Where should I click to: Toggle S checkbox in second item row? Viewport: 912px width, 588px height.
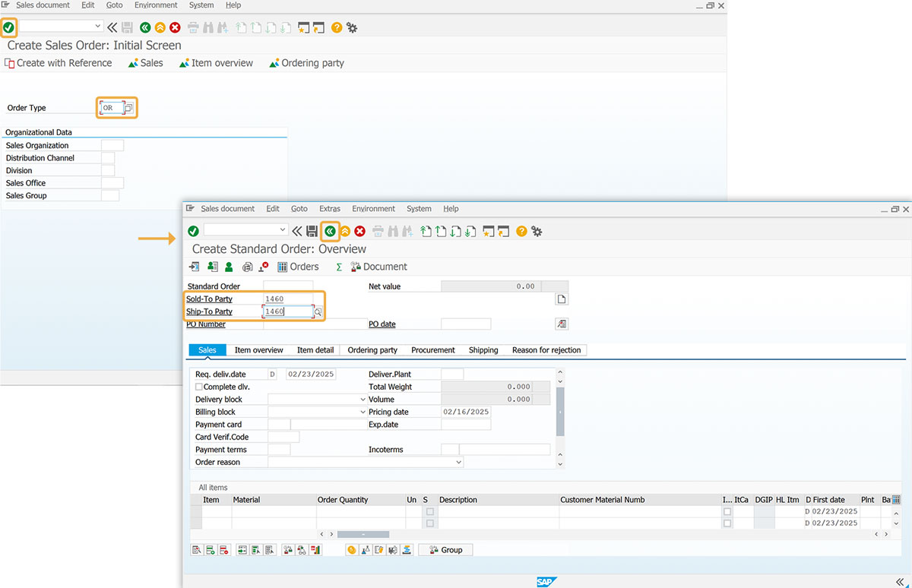(x=430, y=524)
